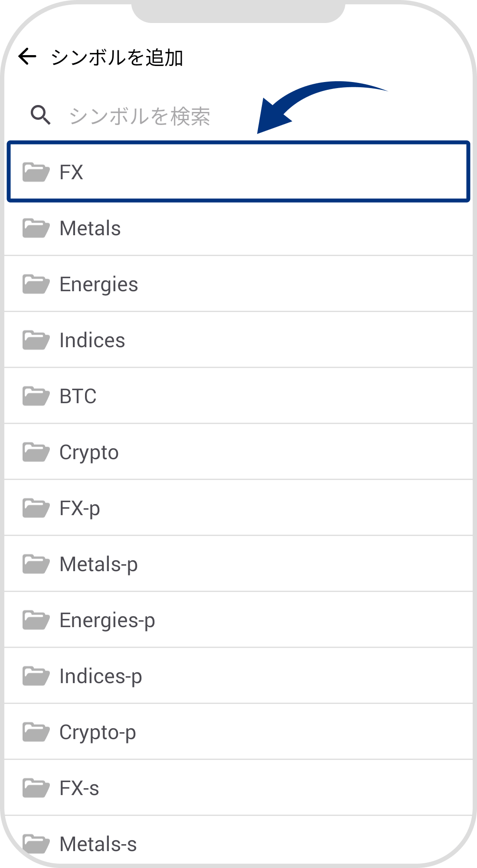The image size is (477, 868).
Task: Tap the back arrow icon
Action: tap(27, 56)
